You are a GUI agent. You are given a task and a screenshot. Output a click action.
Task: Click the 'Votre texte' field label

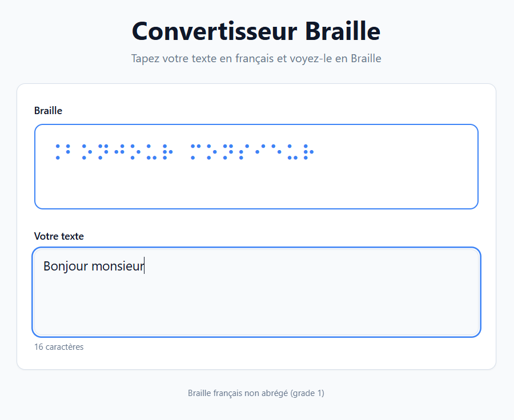pos(59,236)
